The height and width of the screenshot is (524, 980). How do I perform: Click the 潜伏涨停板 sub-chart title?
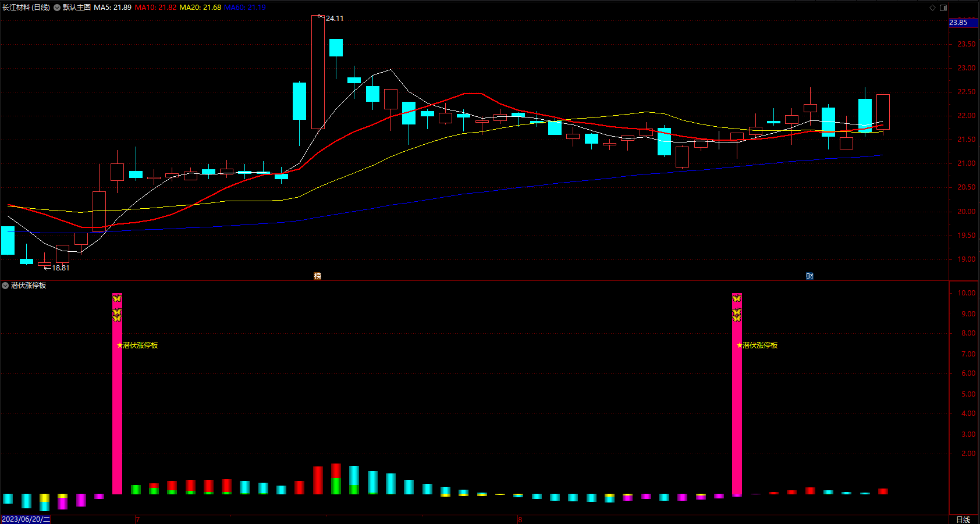[29, 286]
